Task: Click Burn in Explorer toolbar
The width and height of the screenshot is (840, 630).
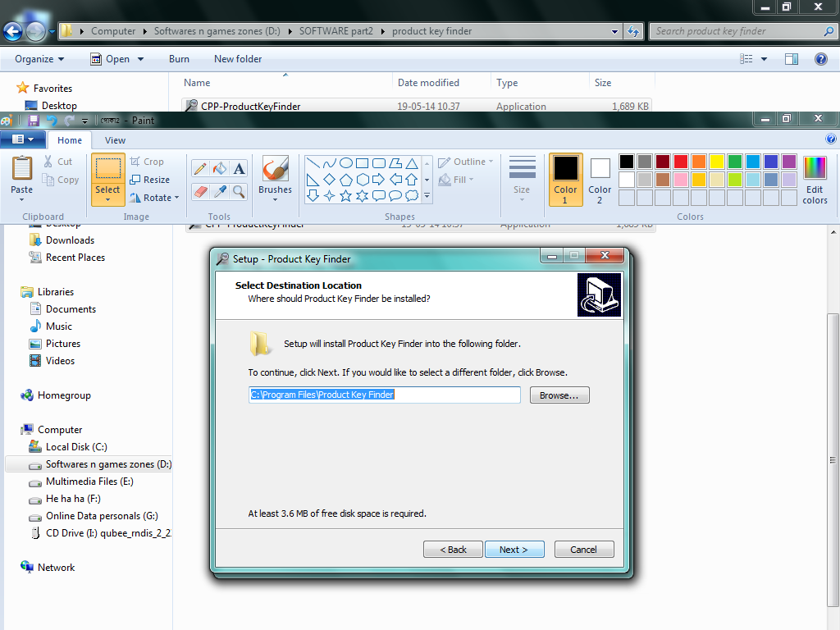Action: point(179,59)
